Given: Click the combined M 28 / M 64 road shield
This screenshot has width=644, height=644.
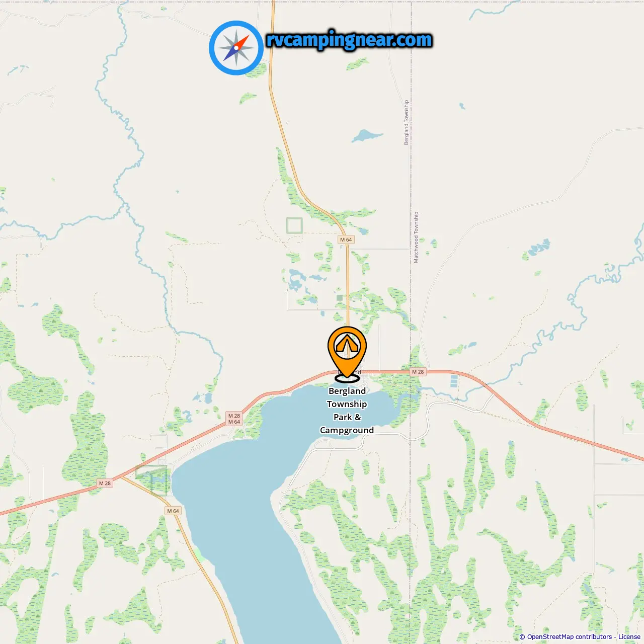Looking at the screenshot, I should point(234,419).
